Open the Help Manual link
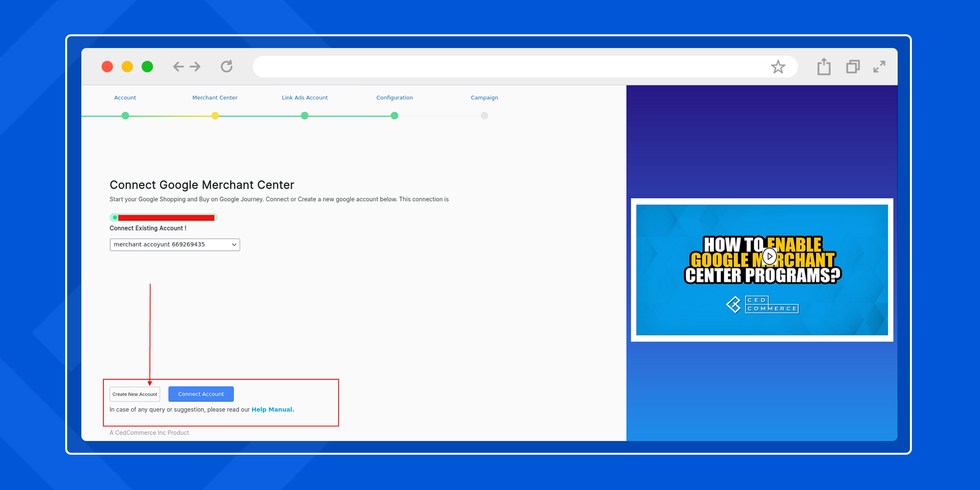 click(272, 409)
